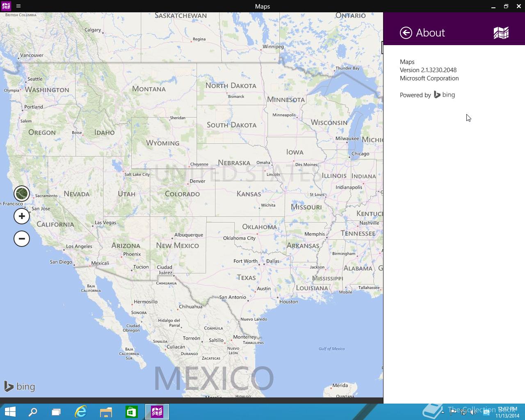Click the Maps logo in About header
525x420 pixels.
[x=501, y=33]
